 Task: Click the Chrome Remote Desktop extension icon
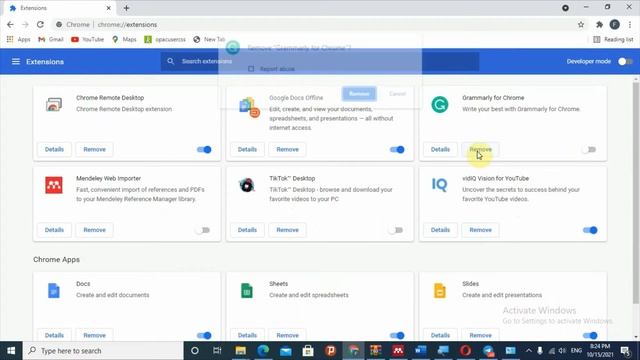coord(54,104)
